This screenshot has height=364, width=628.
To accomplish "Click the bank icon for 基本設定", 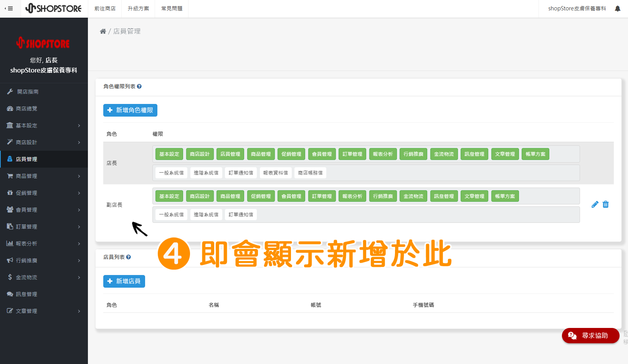I will [10, 125].
